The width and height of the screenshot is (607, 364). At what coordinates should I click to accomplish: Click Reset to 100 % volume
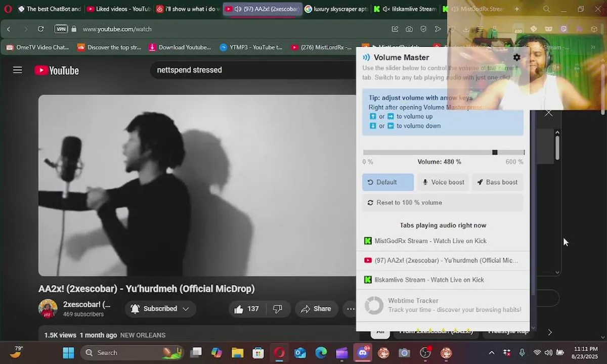tap(443, 203)
